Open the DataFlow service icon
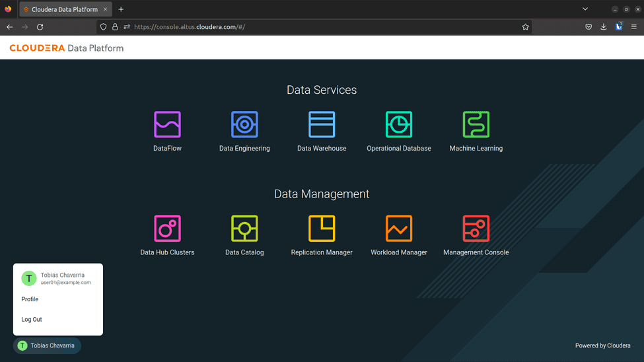The height and width of the screenshot is (362, 644). click(x=167, y=124)
